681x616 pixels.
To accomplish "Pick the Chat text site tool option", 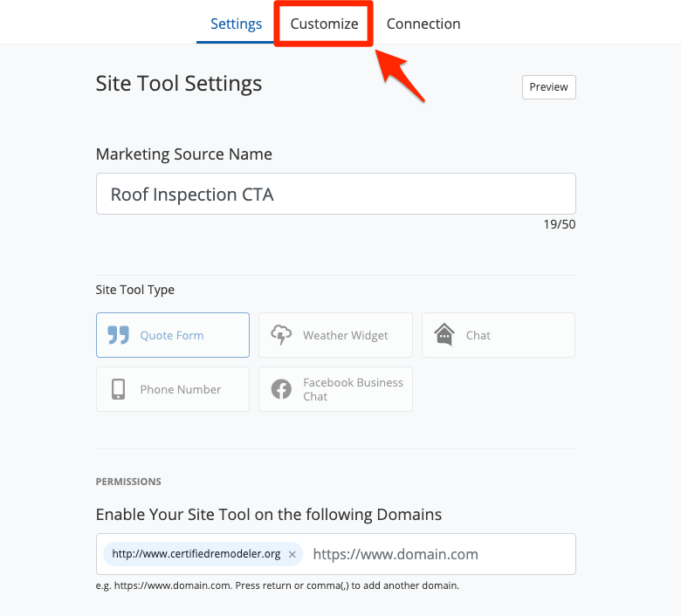I will coord(478,335).
